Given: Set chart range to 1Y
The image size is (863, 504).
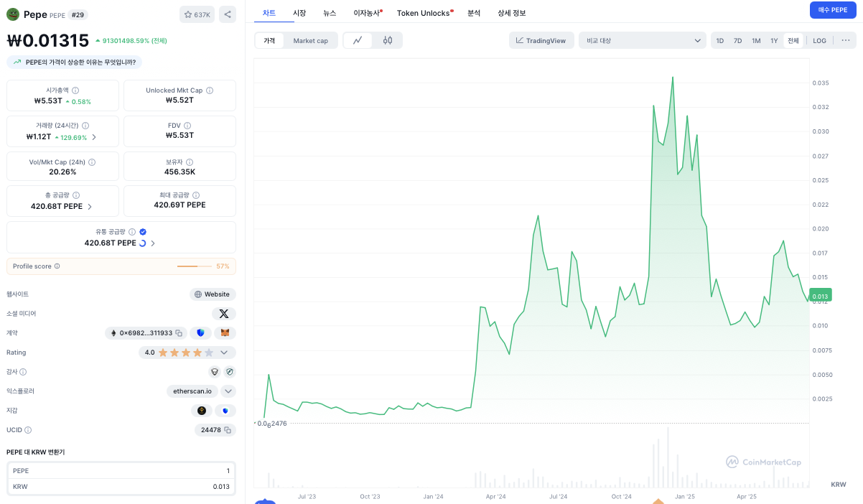Looking at the screenshot, I should coord(775,41).
